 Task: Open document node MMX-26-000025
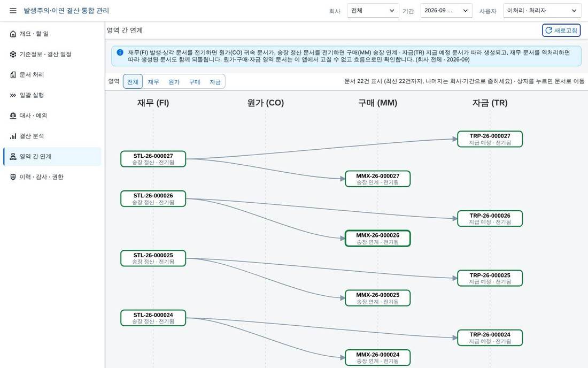point(377,298)
